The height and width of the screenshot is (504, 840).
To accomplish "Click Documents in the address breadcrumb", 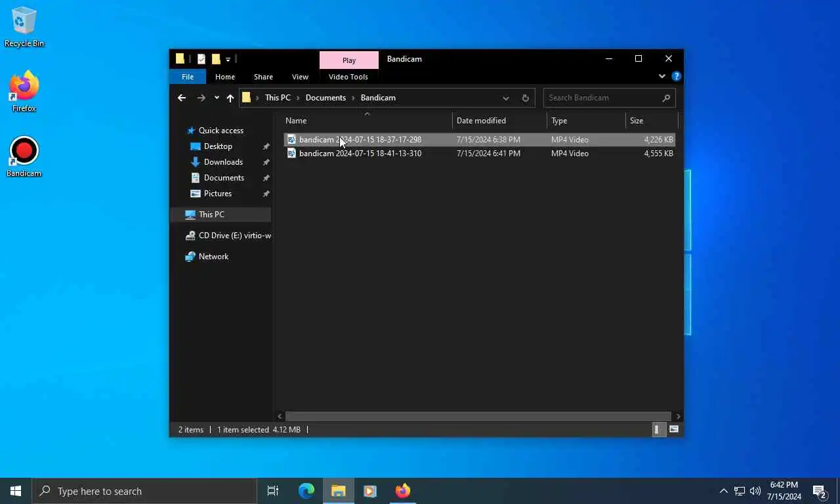I will 325,98.
